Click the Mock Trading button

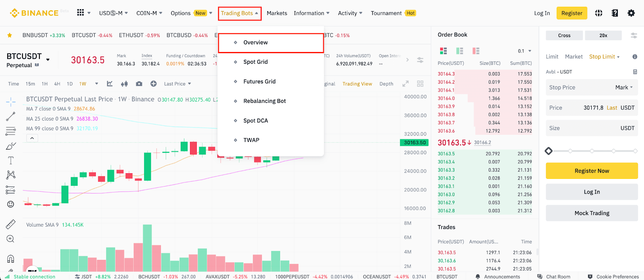point(592,213)
